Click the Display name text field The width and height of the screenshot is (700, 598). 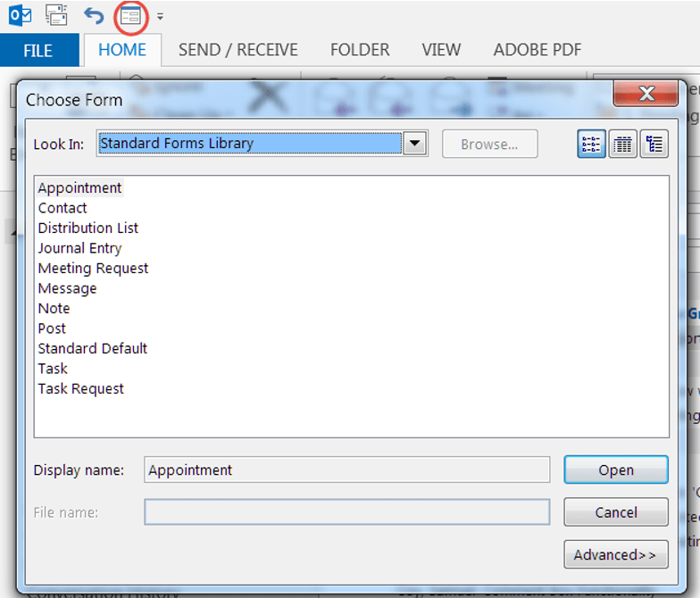pyautogui.click(x=346, y=469)
